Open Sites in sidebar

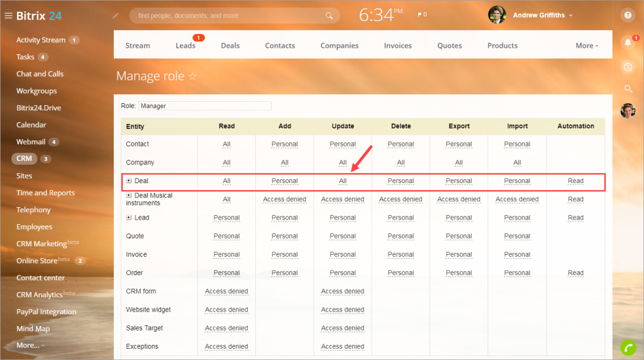pos(25,176)
